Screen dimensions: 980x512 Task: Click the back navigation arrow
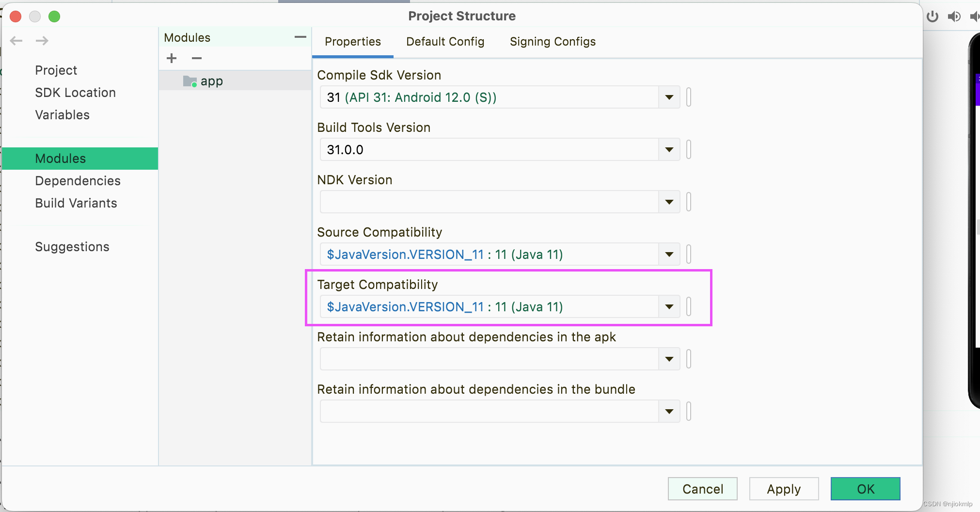point(16,41)
